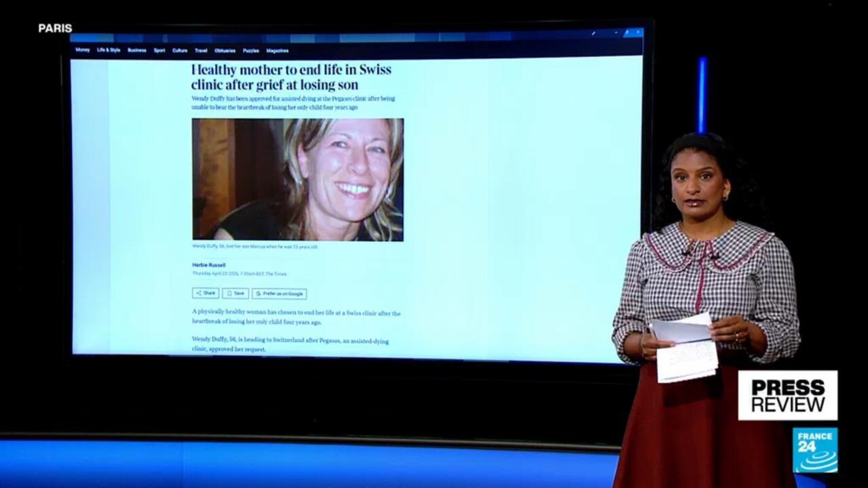This screenshot has width=868, height=488.
Task: Go to the Business section
Action: (x=136, y=50)
